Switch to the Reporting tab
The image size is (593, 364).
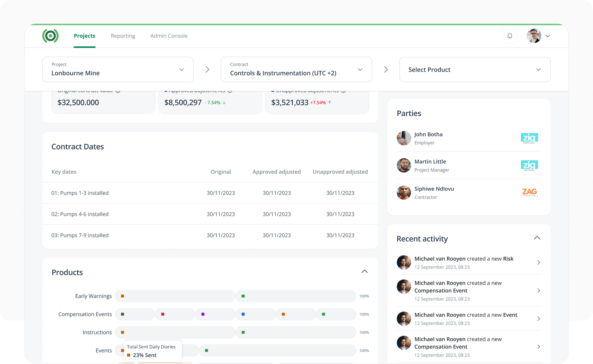(x=123, y=36)
